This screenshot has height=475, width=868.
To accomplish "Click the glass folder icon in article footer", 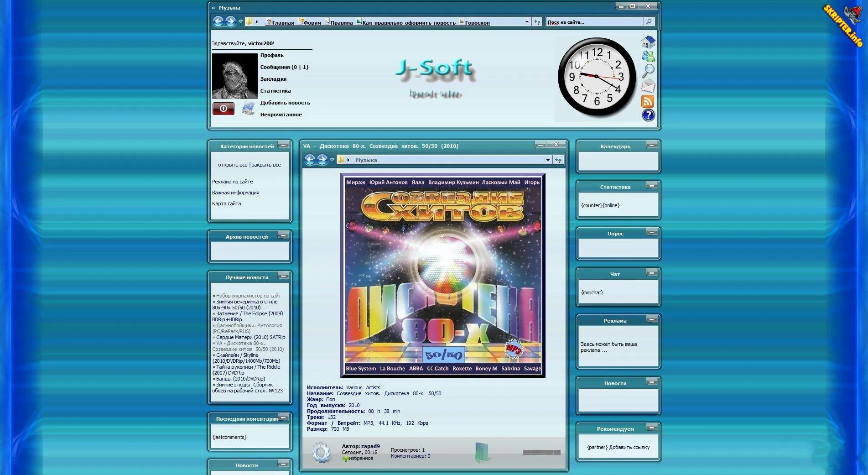I will click(x=482, y=452).
